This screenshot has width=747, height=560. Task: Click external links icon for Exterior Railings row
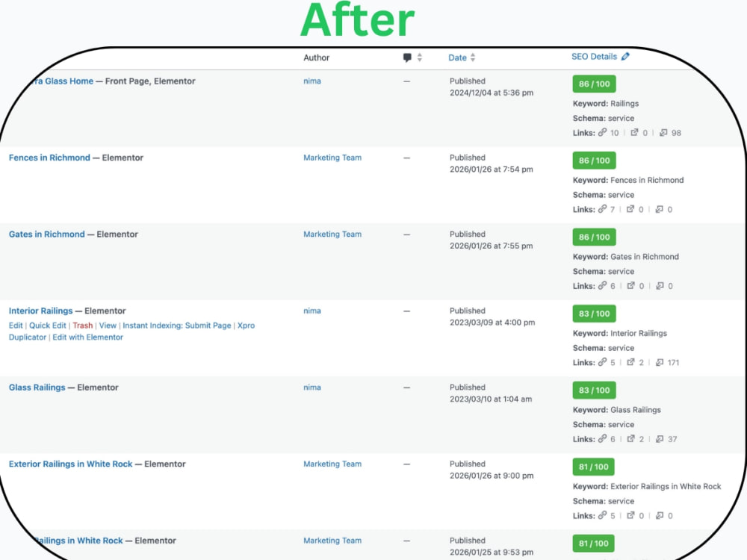[630, 515]
